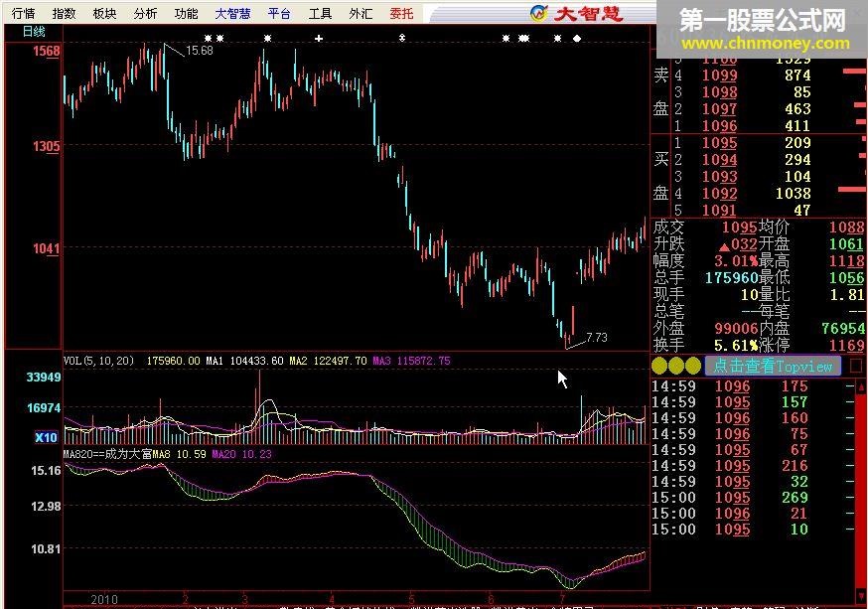Select buy level 5 price 1091
Viewport: 868px width, 609px height.
pos(720,211)
